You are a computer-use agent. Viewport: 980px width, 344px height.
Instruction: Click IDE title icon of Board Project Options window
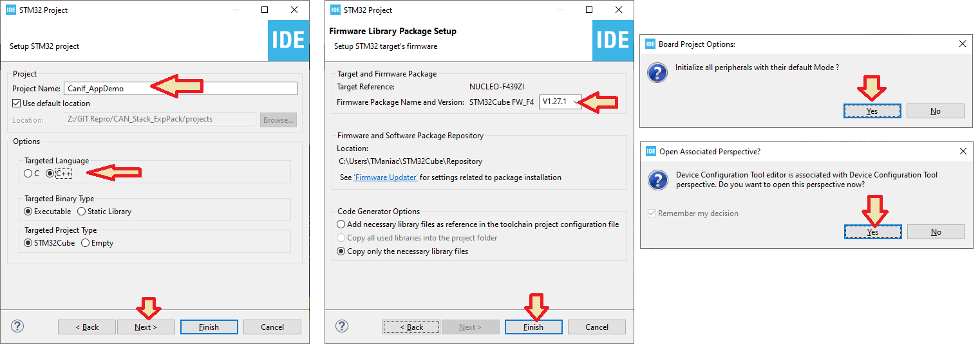[650, 44]
